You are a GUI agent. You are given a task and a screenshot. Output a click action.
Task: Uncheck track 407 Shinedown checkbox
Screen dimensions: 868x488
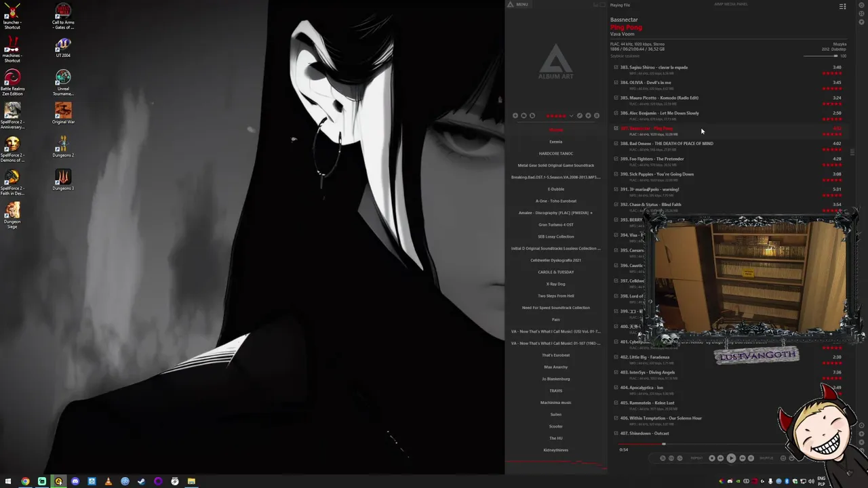616,433
